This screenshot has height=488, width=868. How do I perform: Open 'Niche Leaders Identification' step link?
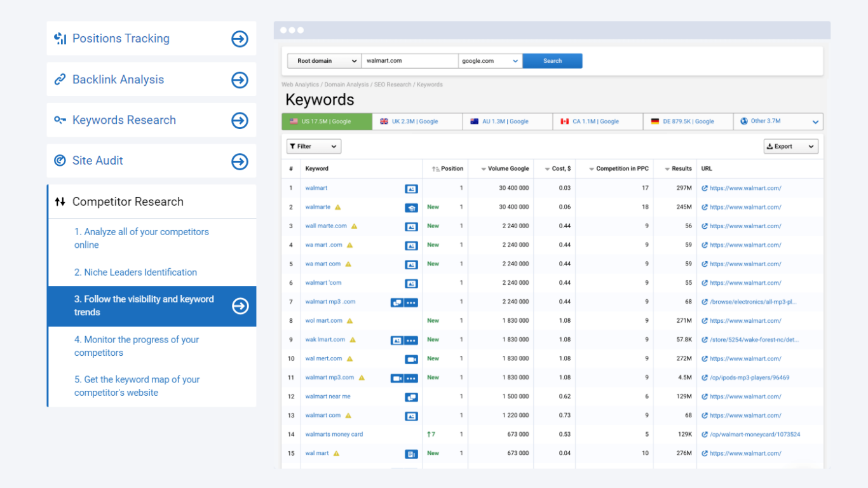[135, 272]
